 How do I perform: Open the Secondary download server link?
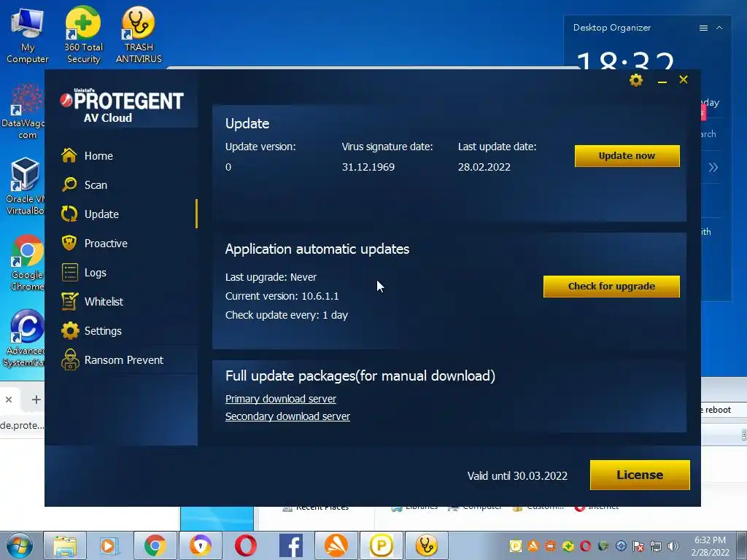287,416
